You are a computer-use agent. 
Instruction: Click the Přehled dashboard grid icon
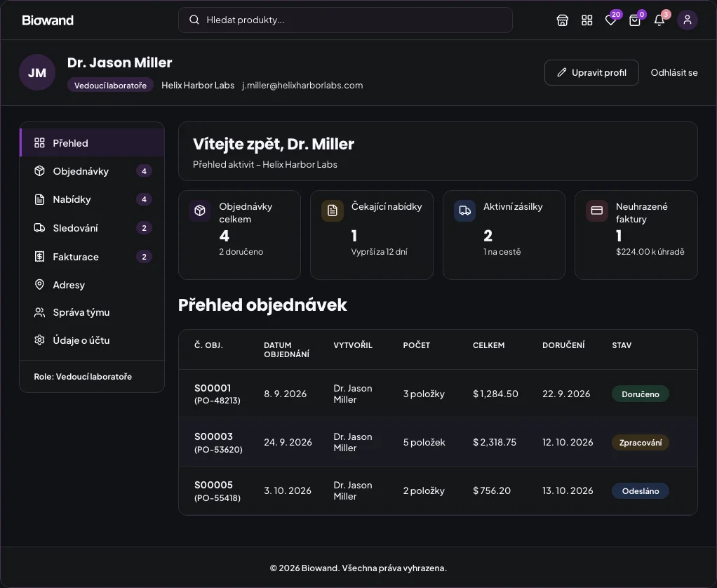[x=40, y=142]
